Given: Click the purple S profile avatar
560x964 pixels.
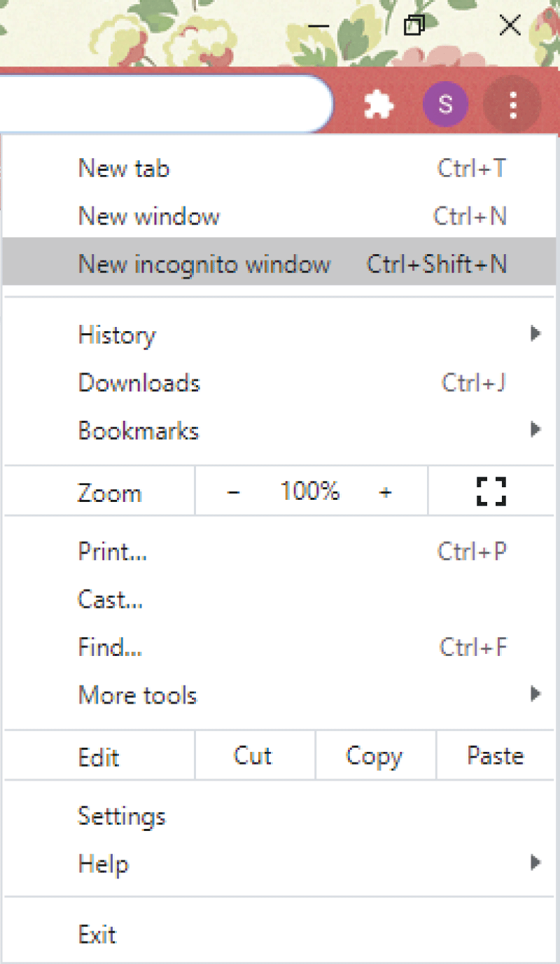Looking at the screenshot, I should point(445,104).
